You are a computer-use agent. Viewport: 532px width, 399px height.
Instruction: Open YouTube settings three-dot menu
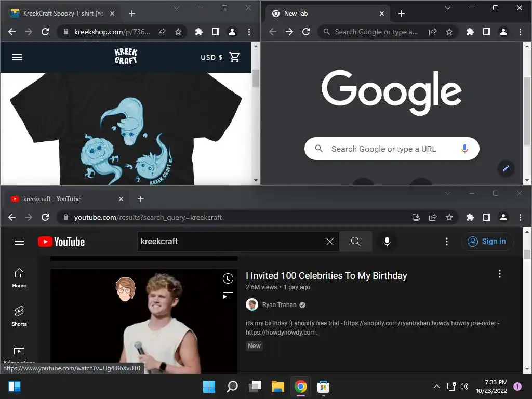(x=446, y=241)
